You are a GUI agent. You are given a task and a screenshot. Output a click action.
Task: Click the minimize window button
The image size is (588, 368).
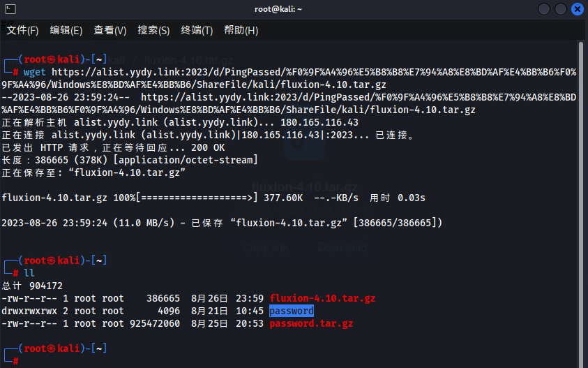click(x=544, y=9)
